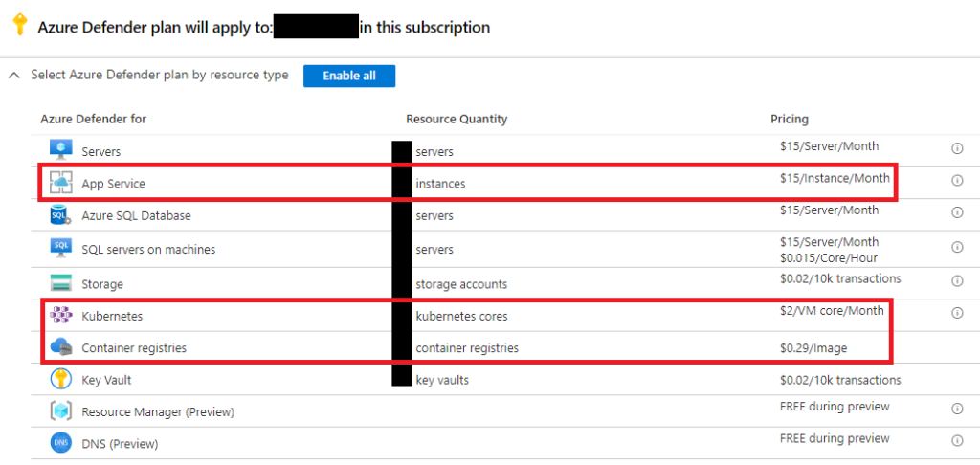
Task: Collapse the Select Azure Defender plan section
Action: (x=13, y=76)
